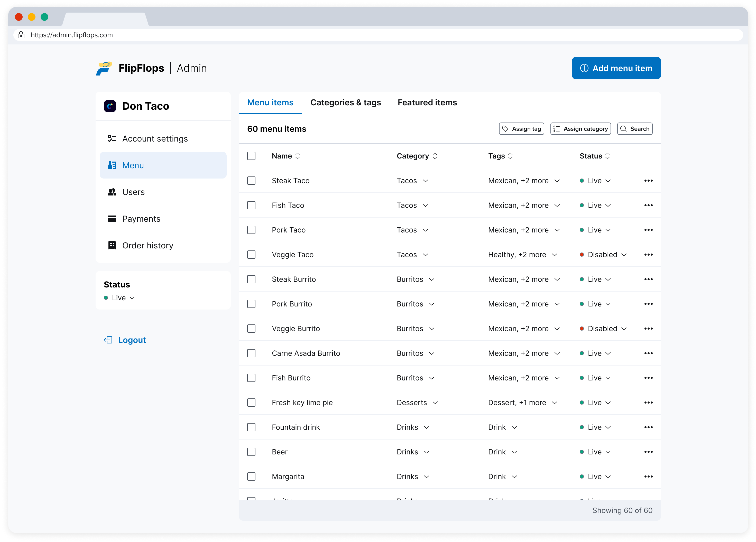Open more options for Steak Taco
Screen dimensions: 756x542
point(648,181)
